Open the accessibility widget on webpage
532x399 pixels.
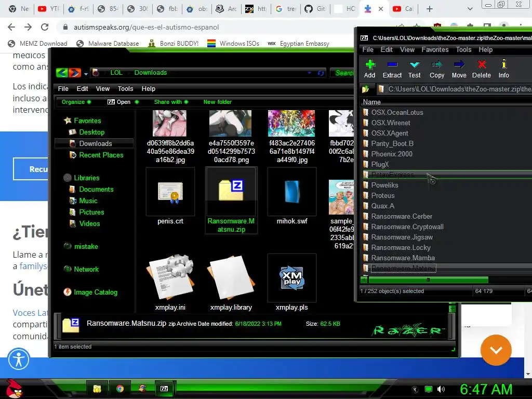(19, 360)
